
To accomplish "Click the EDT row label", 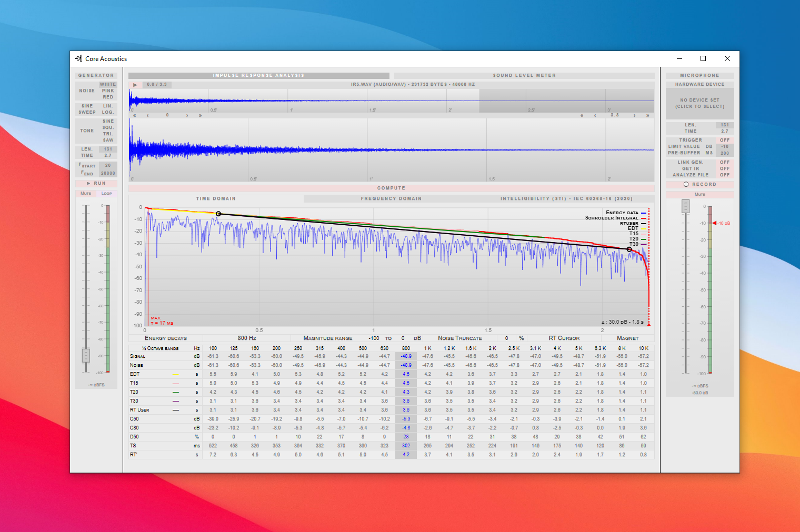I will coord(135,374).
